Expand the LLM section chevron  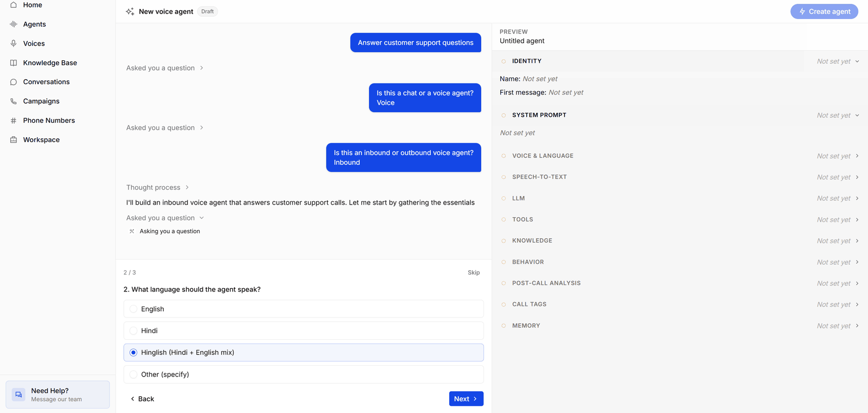(857, 198)
